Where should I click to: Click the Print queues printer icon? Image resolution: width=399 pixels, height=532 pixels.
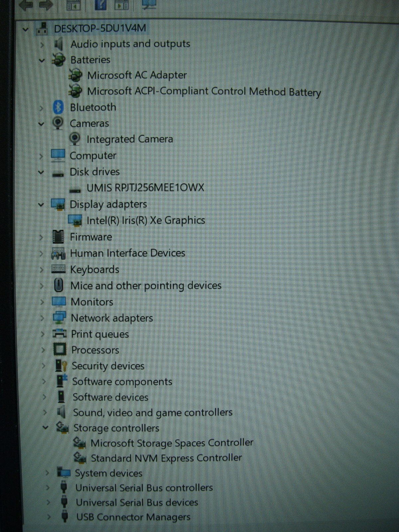tap(60, 333)
